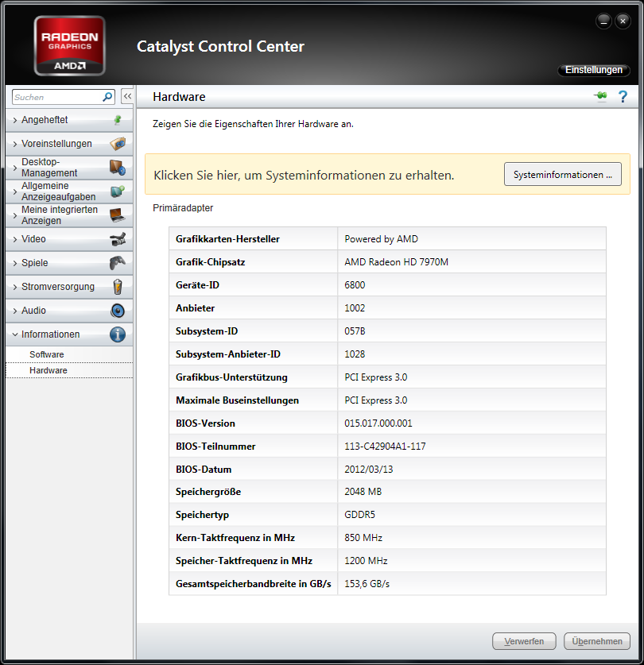
Task: Click the 'Grafikkarten-Hersteller' label
Action: pos(227,239)
